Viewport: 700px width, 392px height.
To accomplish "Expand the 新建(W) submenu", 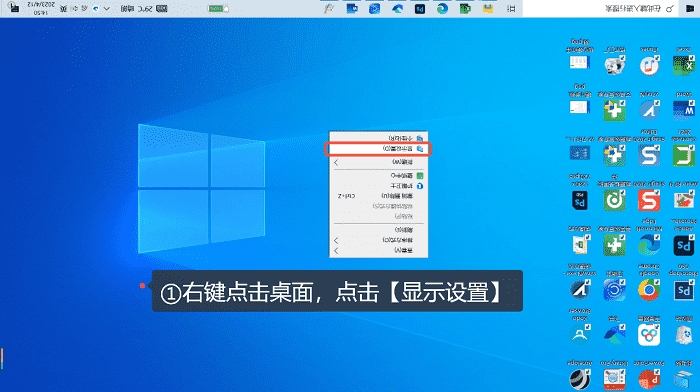I will click(x=379, y=163).
